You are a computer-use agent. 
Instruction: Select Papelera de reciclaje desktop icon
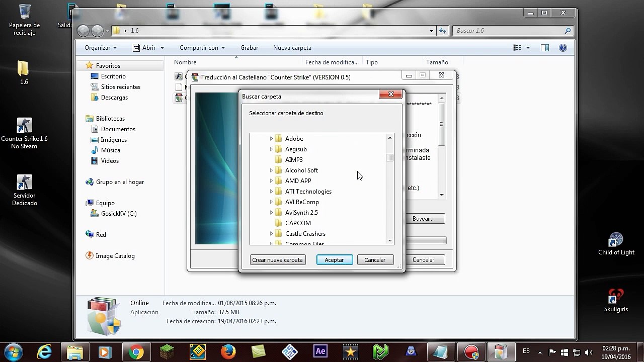[x=24, y=20]
